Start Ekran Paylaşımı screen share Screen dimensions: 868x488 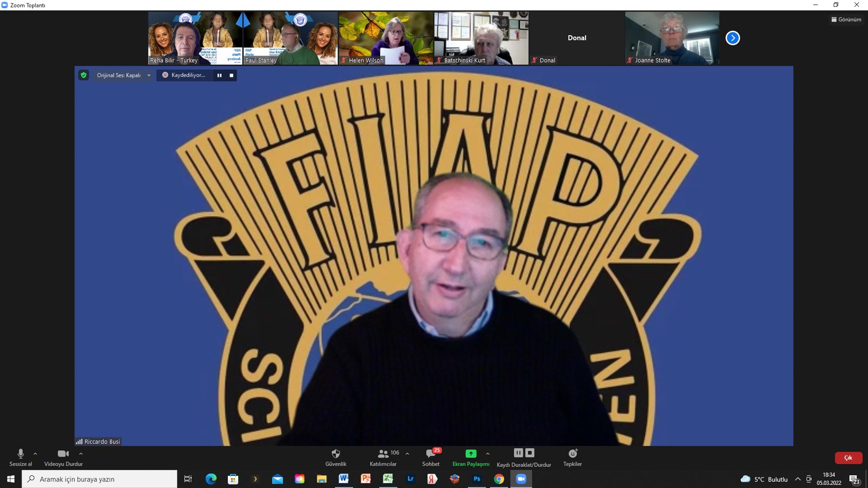pyautogui.click(x=471, y=457)
